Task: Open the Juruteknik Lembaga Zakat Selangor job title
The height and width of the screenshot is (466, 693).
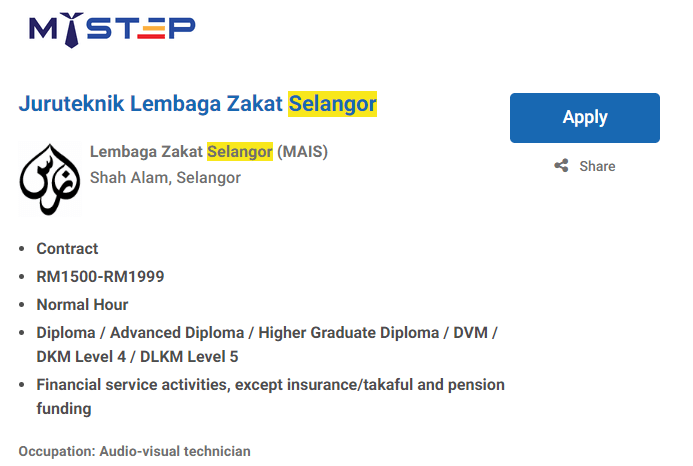Action: [198, 104]
